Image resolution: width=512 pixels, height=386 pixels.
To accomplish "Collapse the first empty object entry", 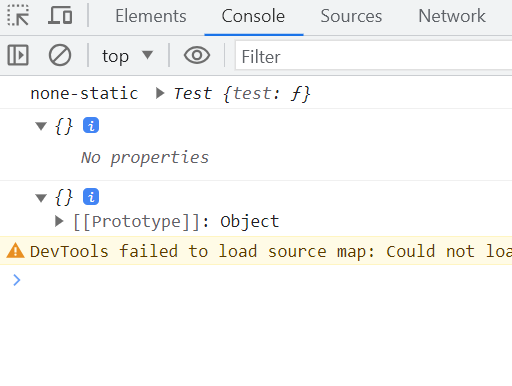I will [x=41, y=126].
